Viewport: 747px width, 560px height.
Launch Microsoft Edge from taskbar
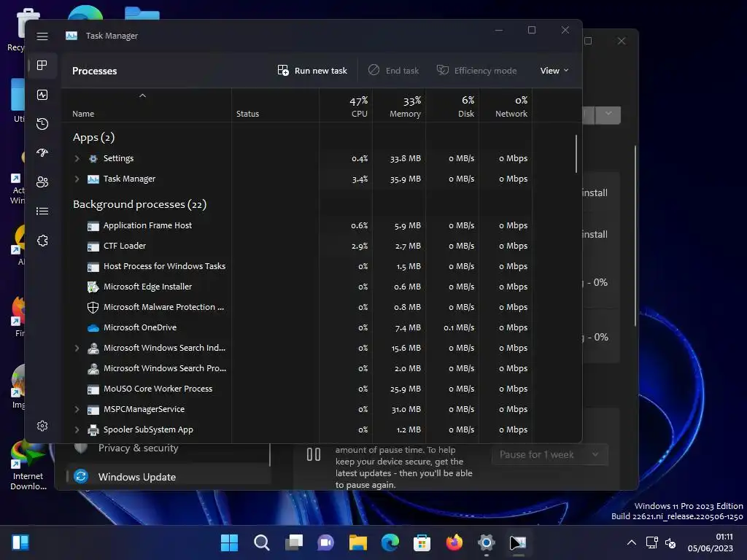pos(390,542)
